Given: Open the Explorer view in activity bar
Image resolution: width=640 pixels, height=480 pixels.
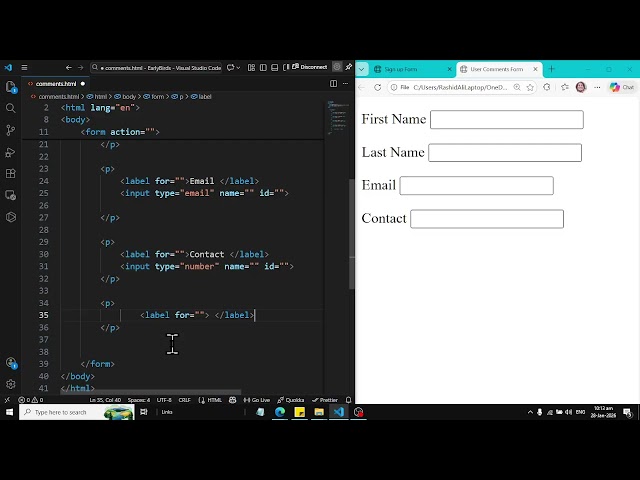Looking at the screenshot, I should coord(11,86).
